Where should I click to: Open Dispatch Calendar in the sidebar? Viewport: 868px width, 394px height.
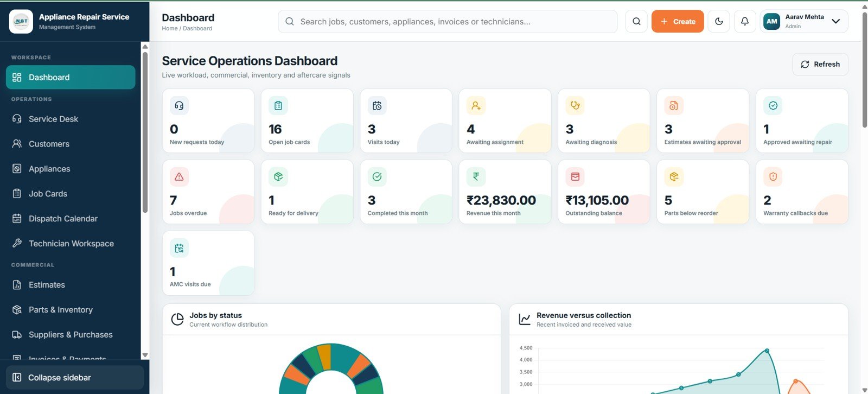[71, 219]
